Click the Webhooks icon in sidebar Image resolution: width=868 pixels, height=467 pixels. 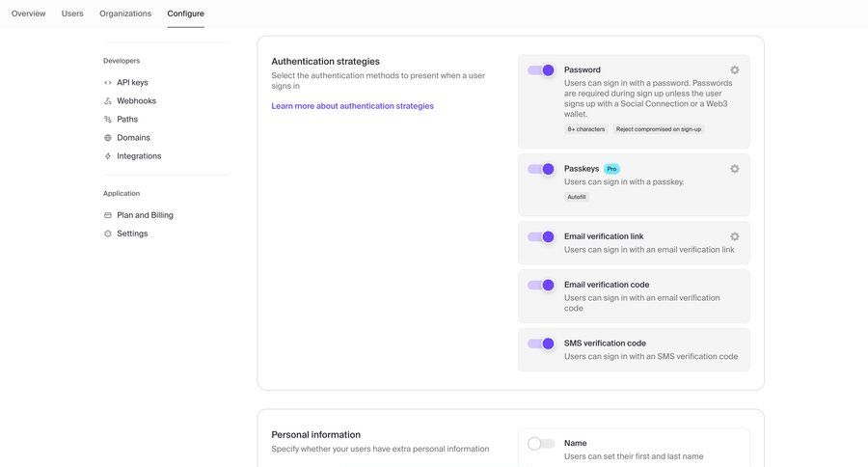click(107, 100)
